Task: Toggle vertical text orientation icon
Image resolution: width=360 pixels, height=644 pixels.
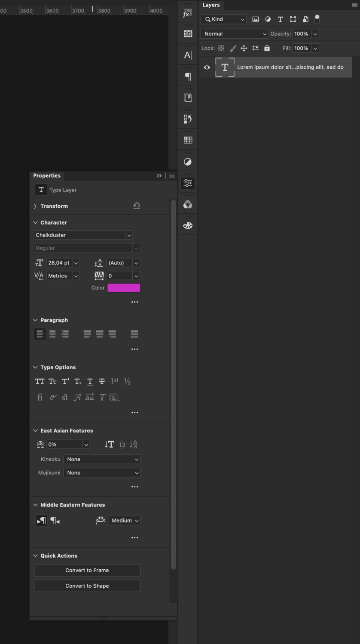Action: [110, 444]
